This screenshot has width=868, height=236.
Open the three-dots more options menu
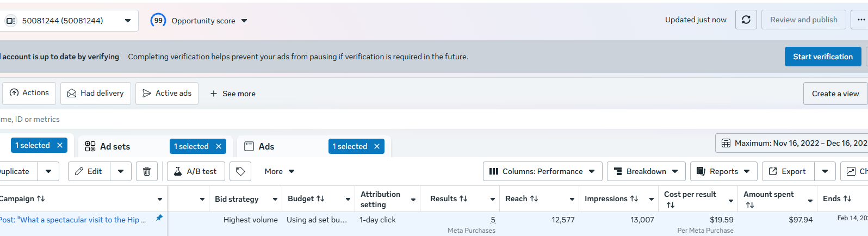(x=860, y=20)
